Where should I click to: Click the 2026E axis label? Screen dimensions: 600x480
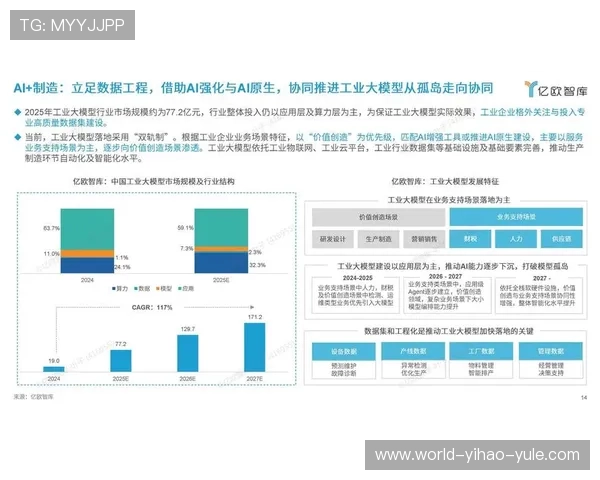tap(188, 379)
